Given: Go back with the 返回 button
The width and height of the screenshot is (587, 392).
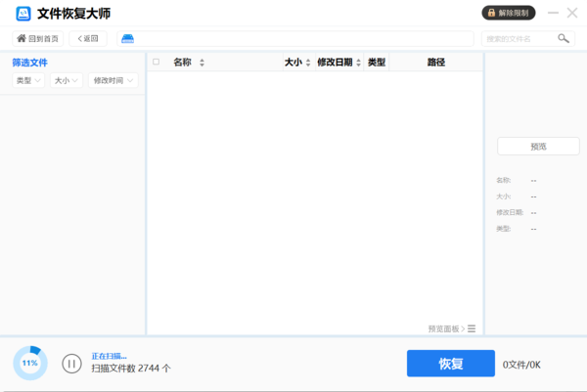Looking at the screenshot, I should [x=88, y=38].
